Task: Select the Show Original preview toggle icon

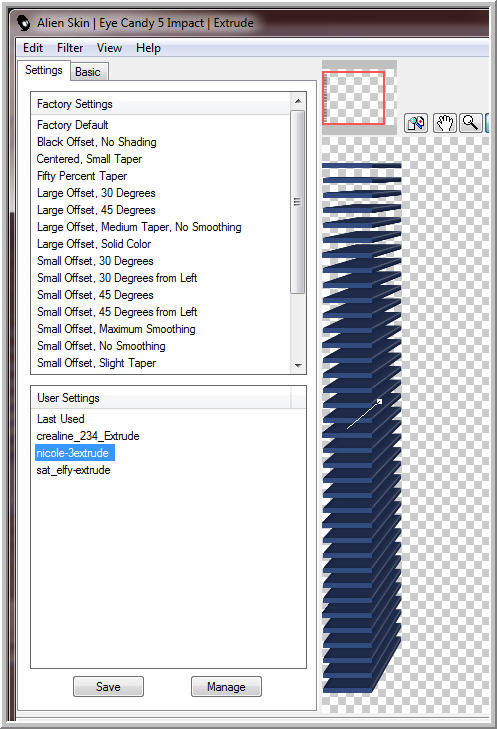Action: point(416,123)
